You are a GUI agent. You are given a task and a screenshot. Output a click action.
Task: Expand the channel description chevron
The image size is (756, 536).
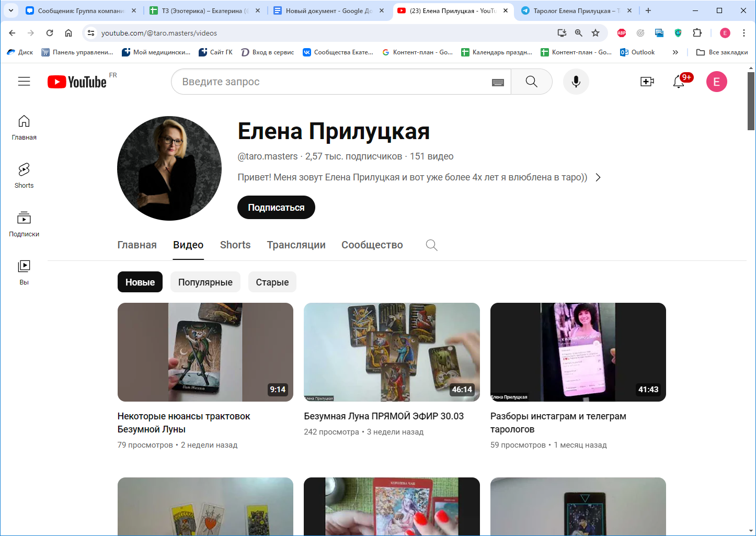[598, 177]
